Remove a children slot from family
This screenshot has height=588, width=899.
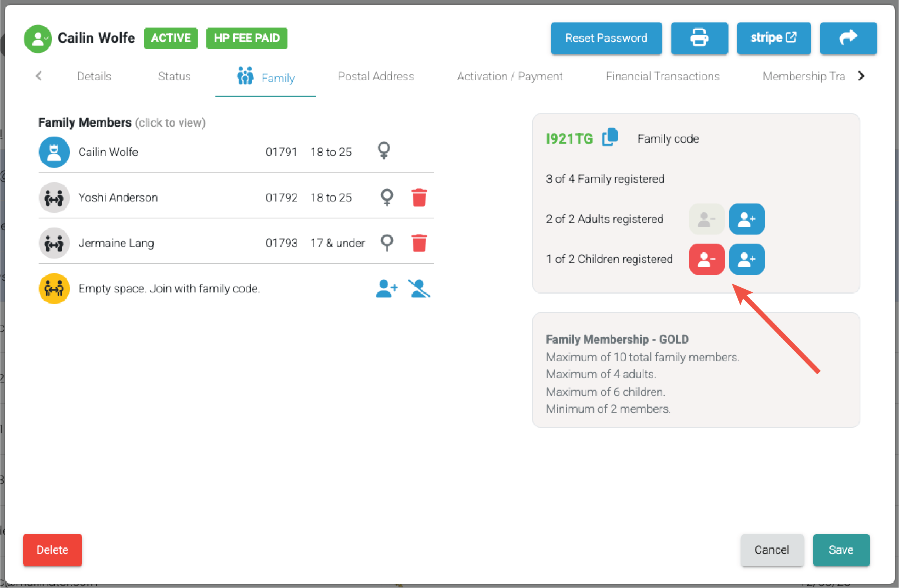click(x=706, y=259)
